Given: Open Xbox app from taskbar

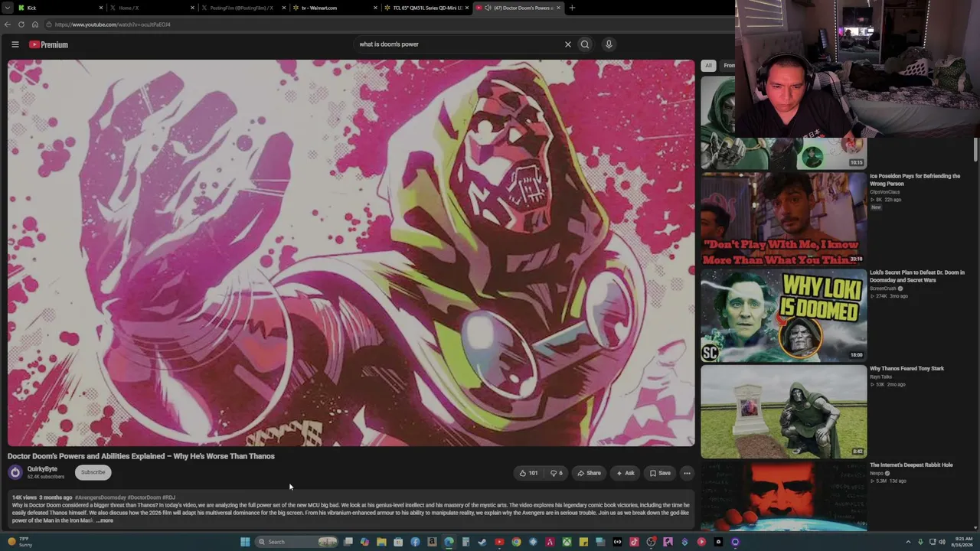Looking at the screenshot, I should tap(567, 542).
